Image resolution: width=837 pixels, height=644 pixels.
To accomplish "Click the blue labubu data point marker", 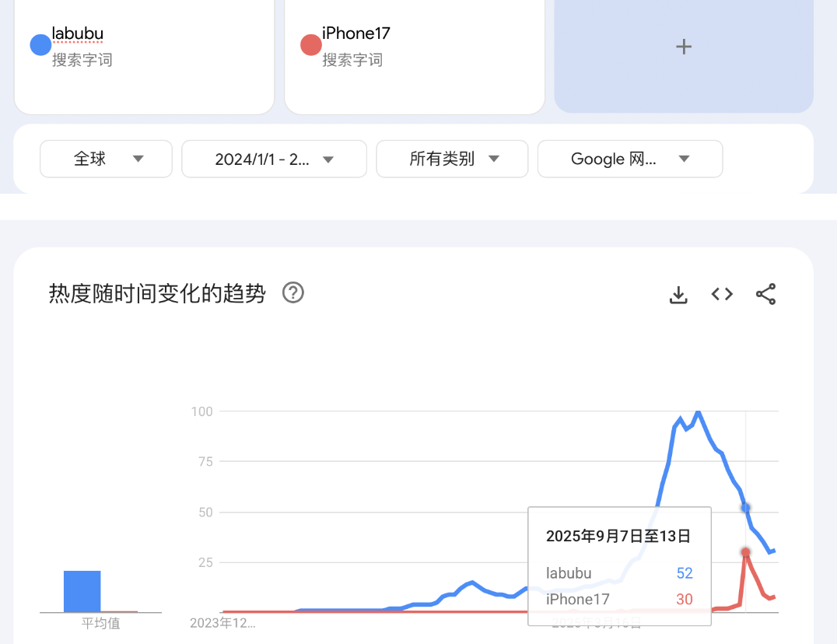I will coord(746,507).
